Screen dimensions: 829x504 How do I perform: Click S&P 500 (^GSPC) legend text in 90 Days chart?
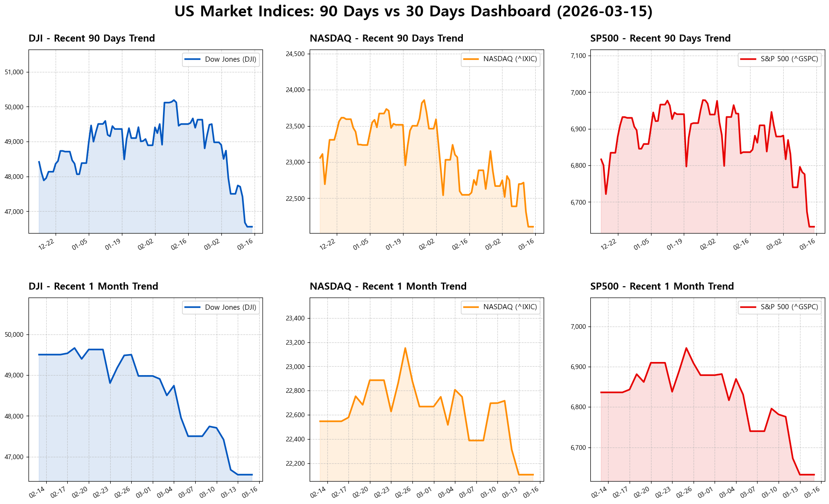tap(789, 59)
